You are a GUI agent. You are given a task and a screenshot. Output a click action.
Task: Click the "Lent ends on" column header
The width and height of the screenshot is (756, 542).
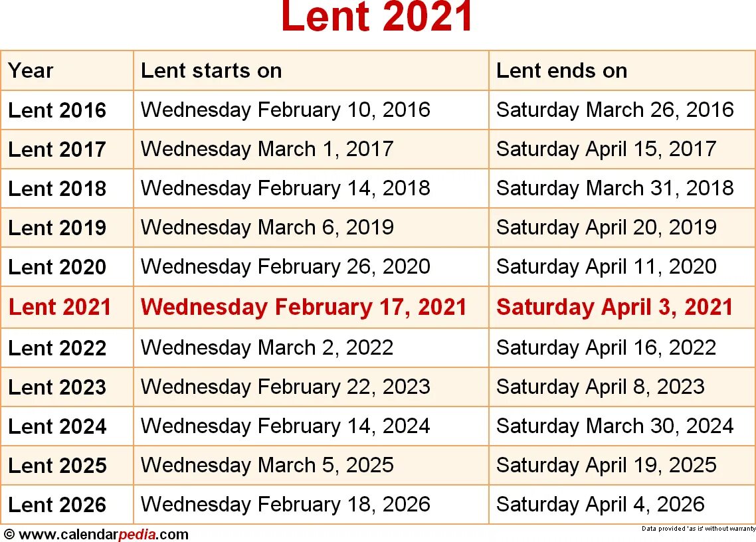tap(561, 70)
